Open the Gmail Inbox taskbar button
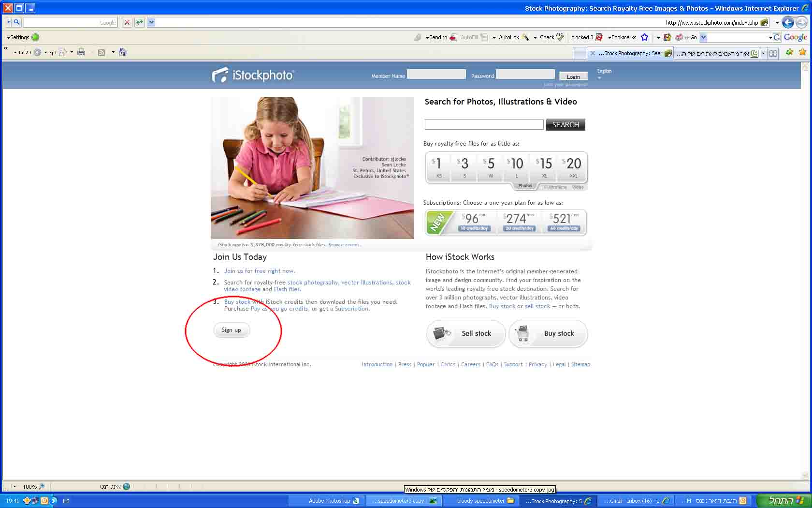This screenshot has height=508, width=812. (636, 501)
